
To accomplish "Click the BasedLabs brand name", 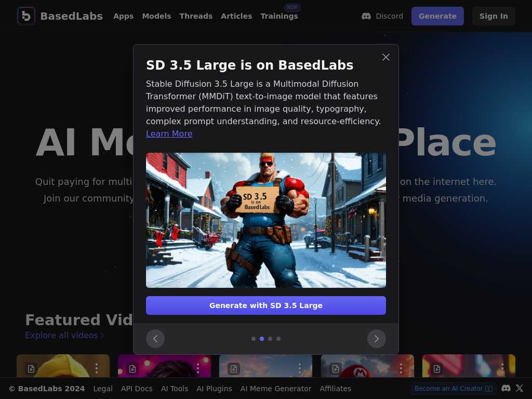I will click(x=72, y=16).
